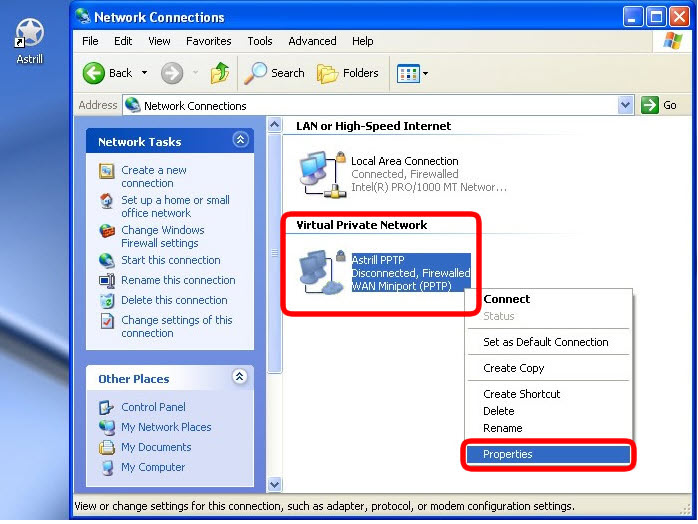The width and height of the screenshot is (698, 524).
Task: Choose Delete from the context menu
Action: 548,411
